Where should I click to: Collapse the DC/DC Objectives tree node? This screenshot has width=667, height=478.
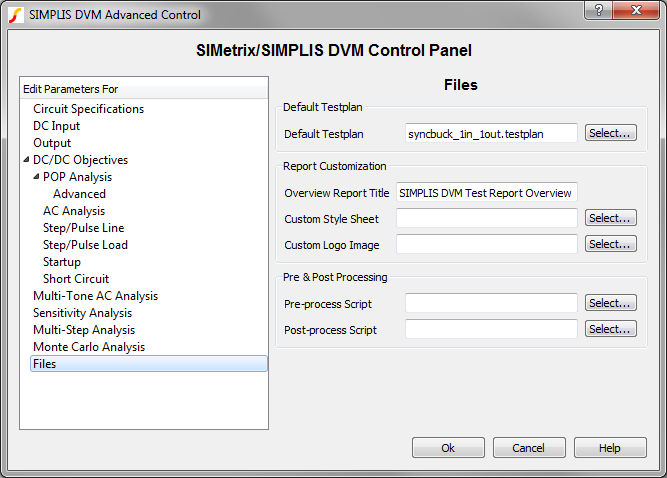27,160
